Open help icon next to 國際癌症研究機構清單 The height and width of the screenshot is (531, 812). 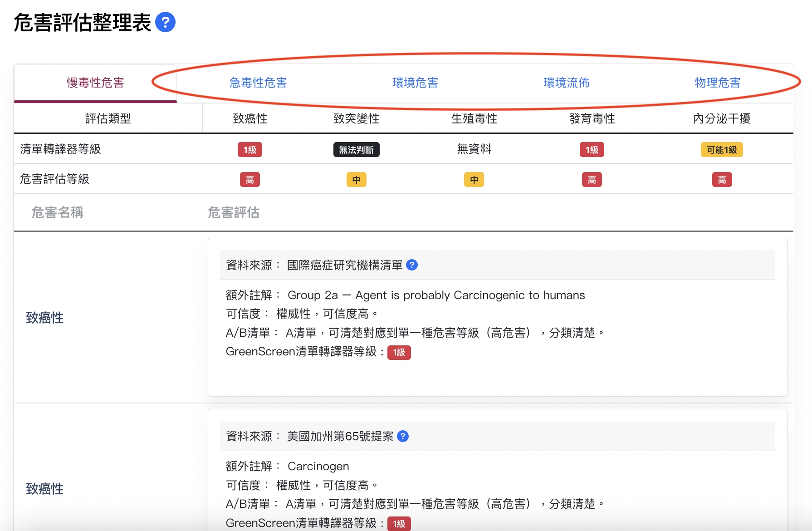[412, 265]
